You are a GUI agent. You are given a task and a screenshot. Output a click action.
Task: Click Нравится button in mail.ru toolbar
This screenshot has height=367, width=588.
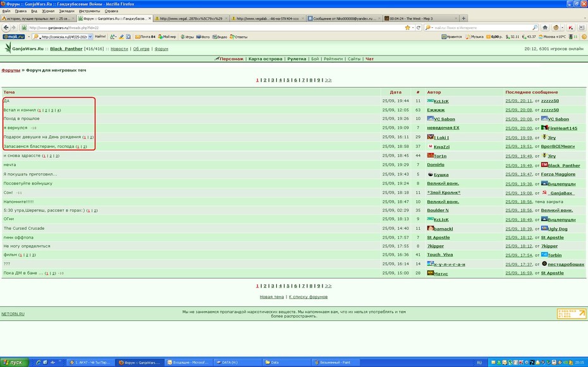point(451,37)
